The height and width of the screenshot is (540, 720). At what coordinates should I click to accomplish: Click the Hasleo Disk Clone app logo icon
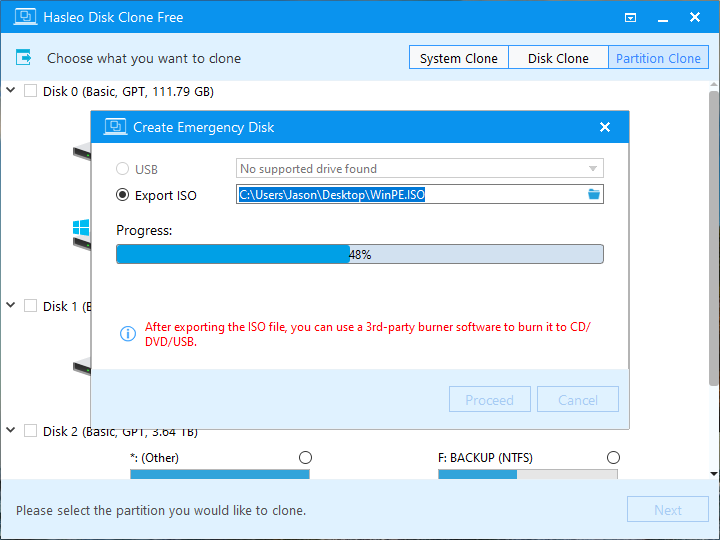(25, 17)
